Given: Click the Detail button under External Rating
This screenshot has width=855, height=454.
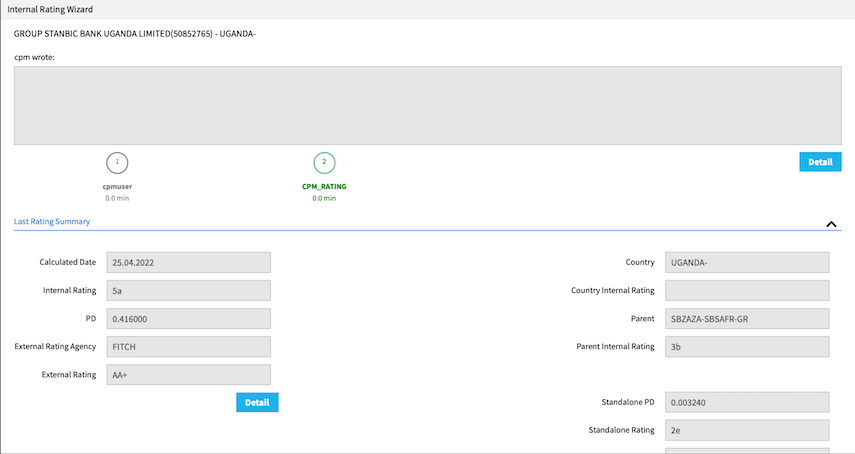Looking at the screenshot, I should point(257,402).
